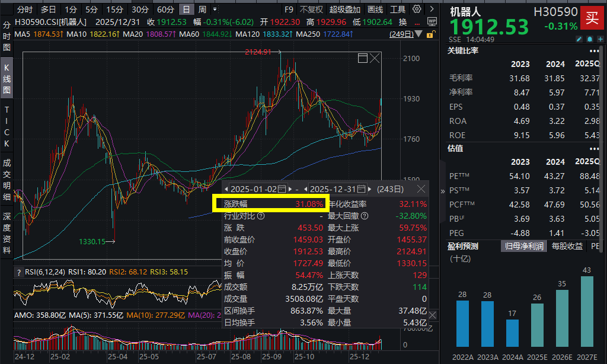Step end date forward with right arrow

tap(370, 189)
